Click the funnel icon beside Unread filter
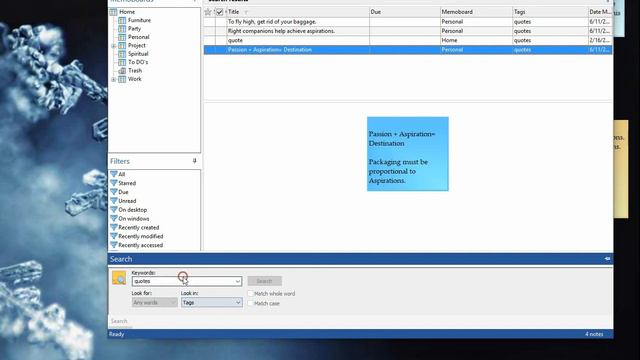This screenshot has height=360, width=640. point(114,201)
